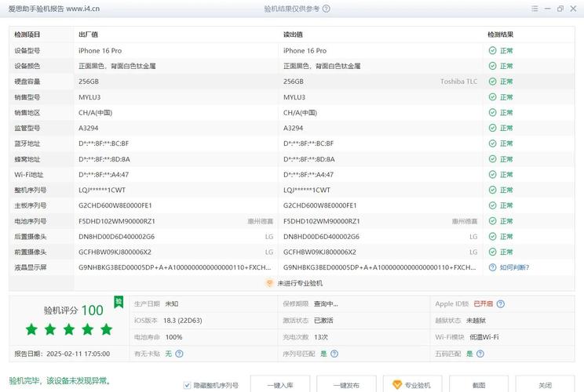Viewport: 584px width, 392px height.
Task: Click the green check icon in 电池序列号 row
Action: pyautogui.click(x=492, y=221)
